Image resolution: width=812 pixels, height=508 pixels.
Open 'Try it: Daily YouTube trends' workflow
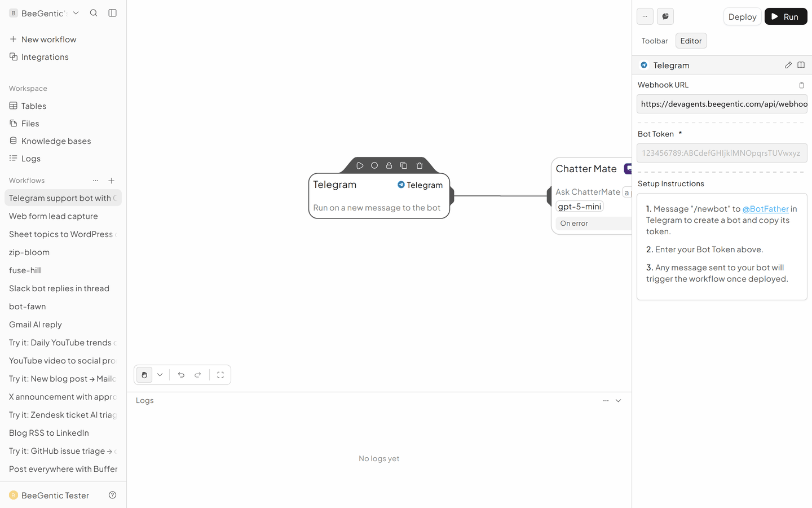(63, 343)
